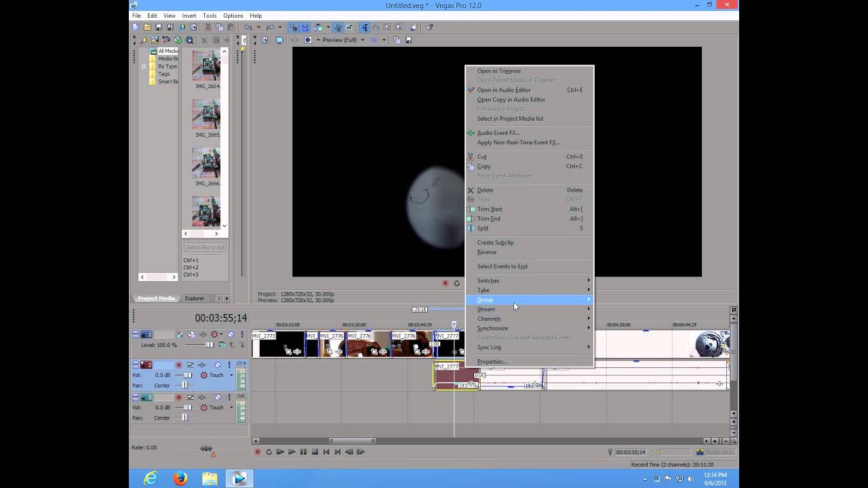This screenshot has width=868, height=488.
Task: Click Track FX icon on video track 1
Action: click(203, 334)
